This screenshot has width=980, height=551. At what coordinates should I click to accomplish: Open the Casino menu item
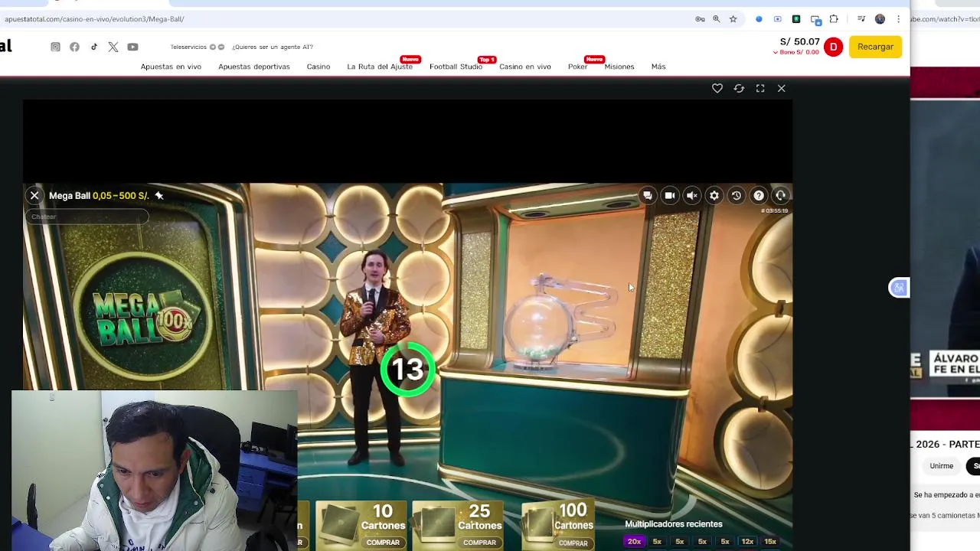318,67
